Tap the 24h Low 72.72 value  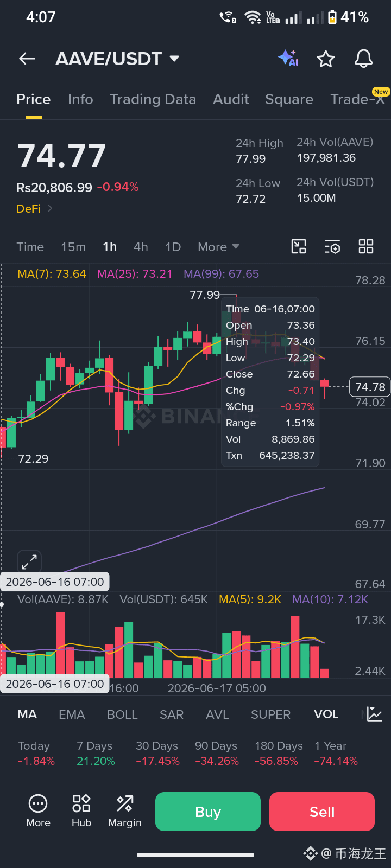[250, 199]
